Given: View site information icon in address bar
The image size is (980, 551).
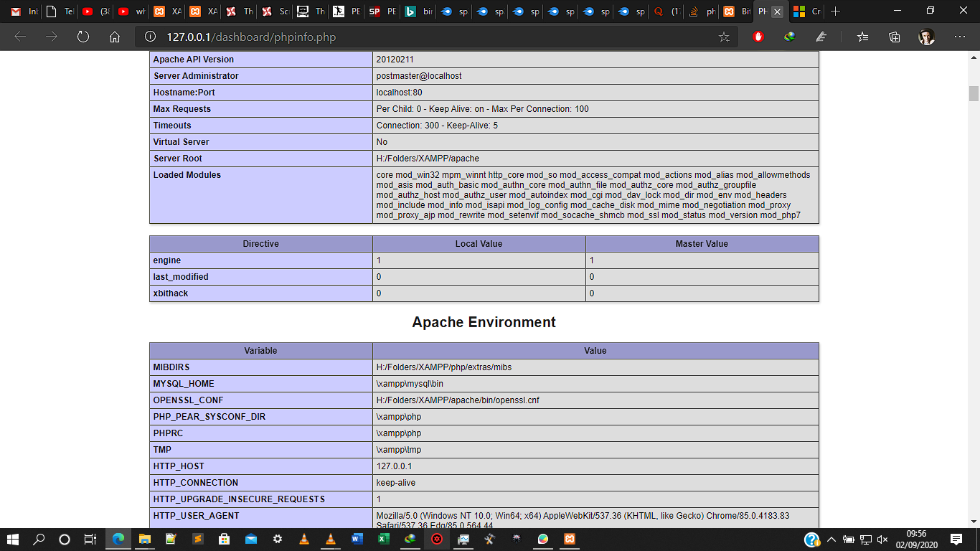Looking at the screenshot, I should pos(150,37).
